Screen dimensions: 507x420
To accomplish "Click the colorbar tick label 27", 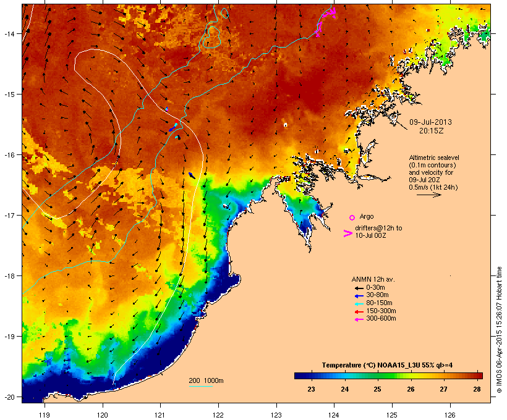I will 444,389.
